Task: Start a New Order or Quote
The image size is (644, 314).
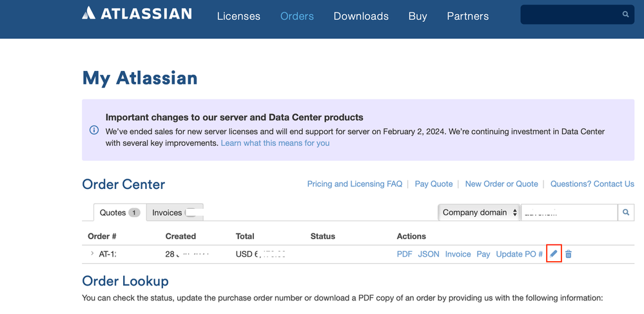Action: pyautogui.click(x=502, y=184)
